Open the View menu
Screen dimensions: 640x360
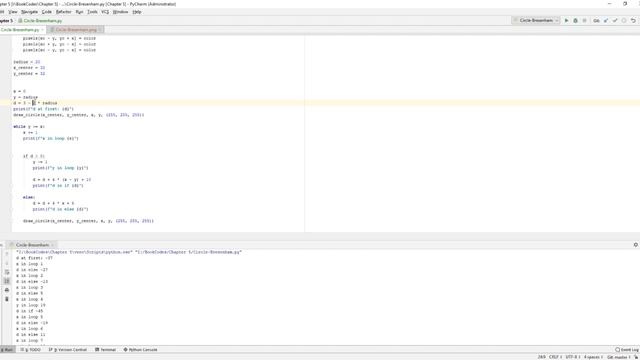(x=13, y=12)
